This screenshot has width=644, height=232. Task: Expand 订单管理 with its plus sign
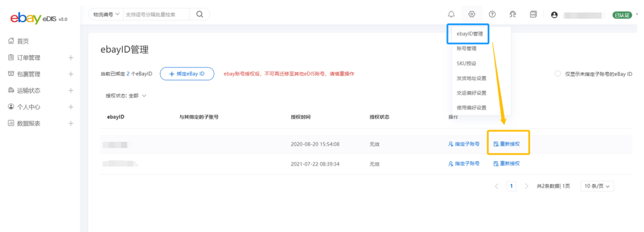click(x=71, y=57)
